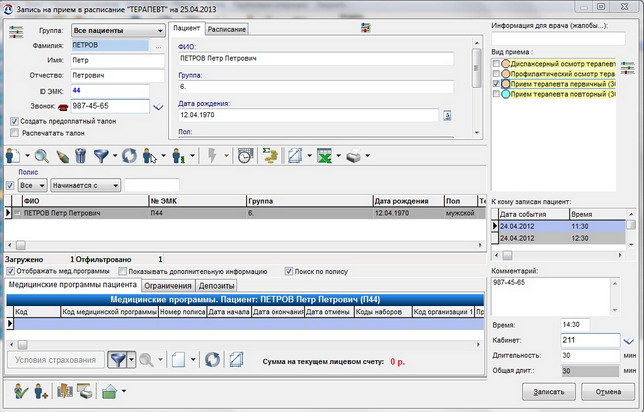Click the blue checkmark beside the Кабинет field
The width and height of the screenshot is (644, 412).
628,341
